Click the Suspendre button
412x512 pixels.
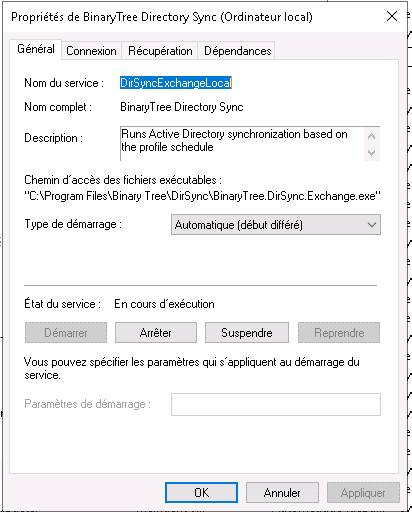[247, 332]
